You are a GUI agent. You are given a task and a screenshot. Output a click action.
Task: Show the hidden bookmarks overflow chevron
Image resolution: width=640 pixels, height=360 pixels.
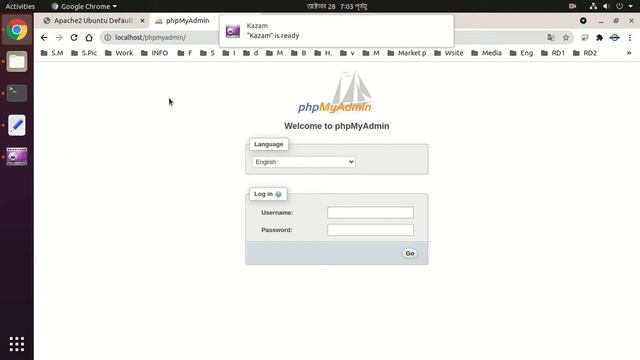pyautogui.click(x=629, y=53)
